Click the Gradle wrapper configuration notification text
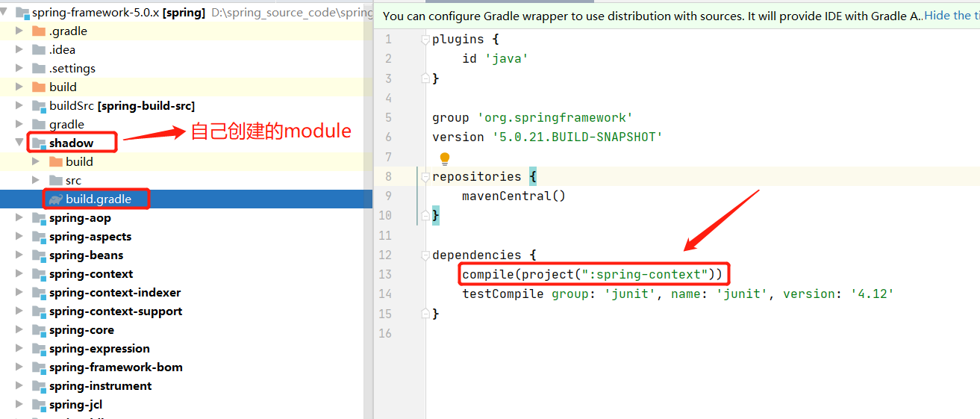The height and width of the screenshot is (419, 980). [x=652, y=15]
